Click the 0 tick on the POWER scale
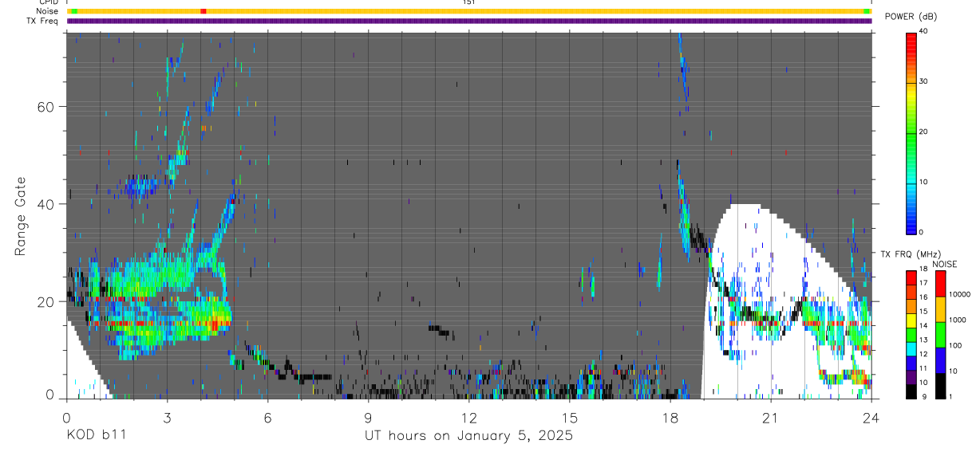Viewport: 980px width, 452px height. tap(922, 232)
